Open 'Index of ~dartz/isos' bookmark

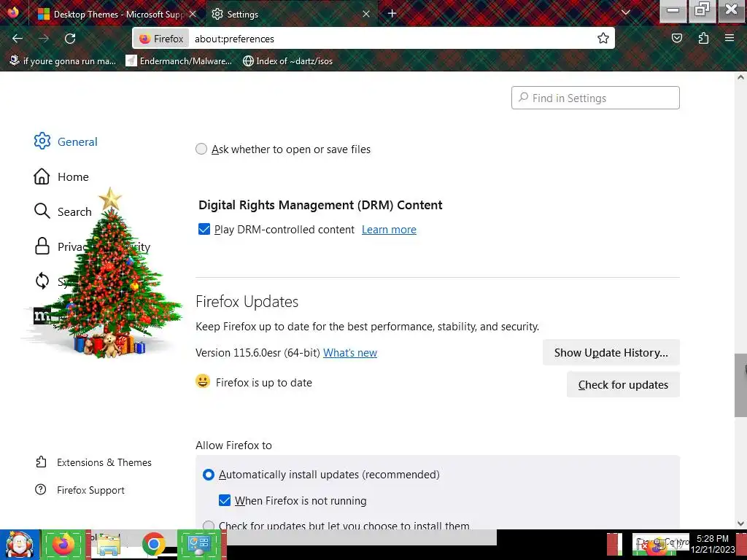click(x=287, y=61)
